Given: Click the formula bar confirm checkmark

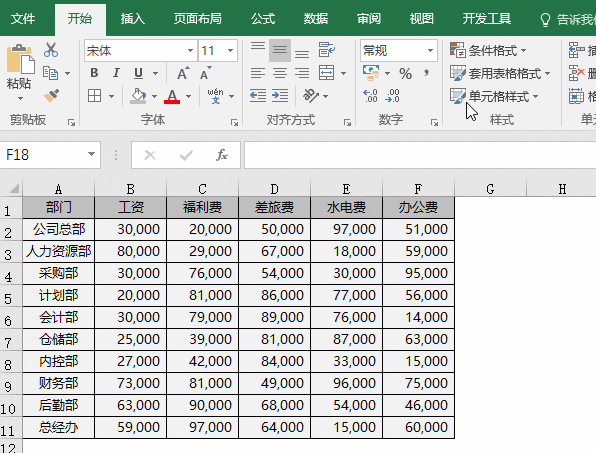Looking at the screenshot, I should coord(186,155).
